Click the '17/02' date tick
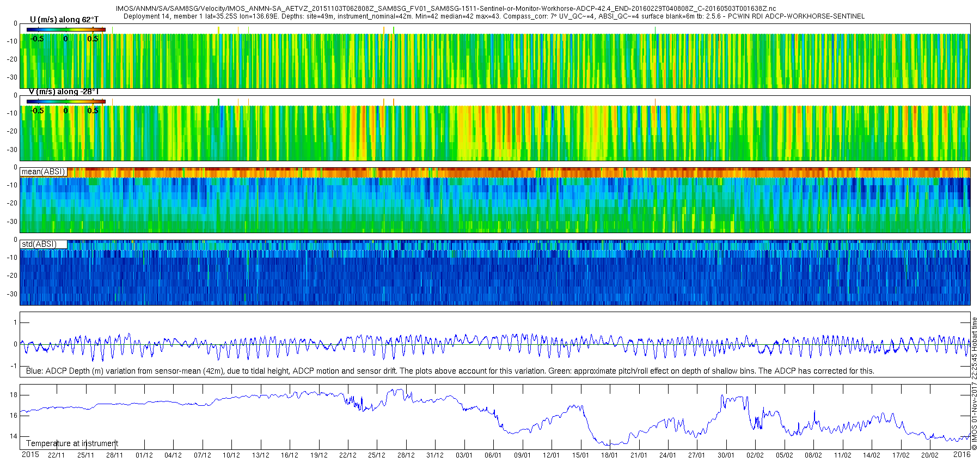The width and height of the screenshot is (980, 463). (901, 455)
